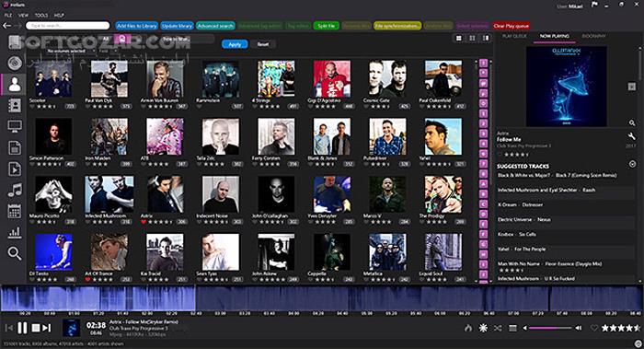644x349 pixels.
Task: Toggle favorite heart on Rammstein
Action: (200, 107)
